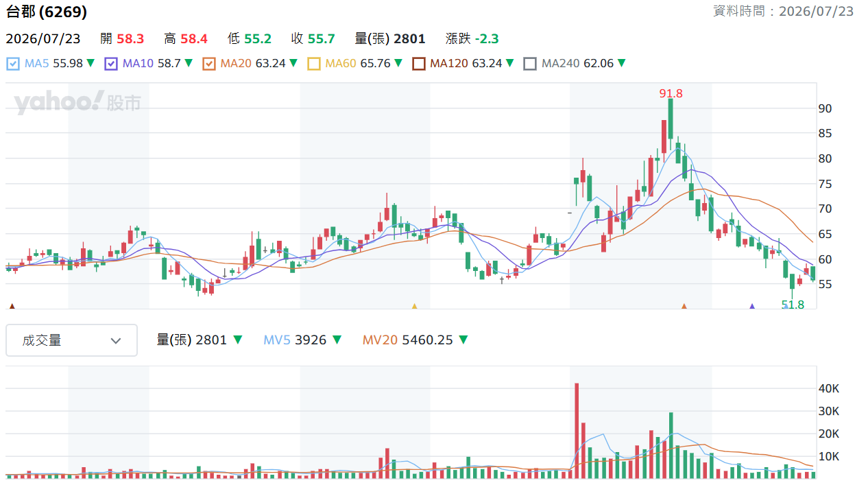Click the closing price 55.7 value
The width and height of the screenshot is (868, 485).
point(322,39)
